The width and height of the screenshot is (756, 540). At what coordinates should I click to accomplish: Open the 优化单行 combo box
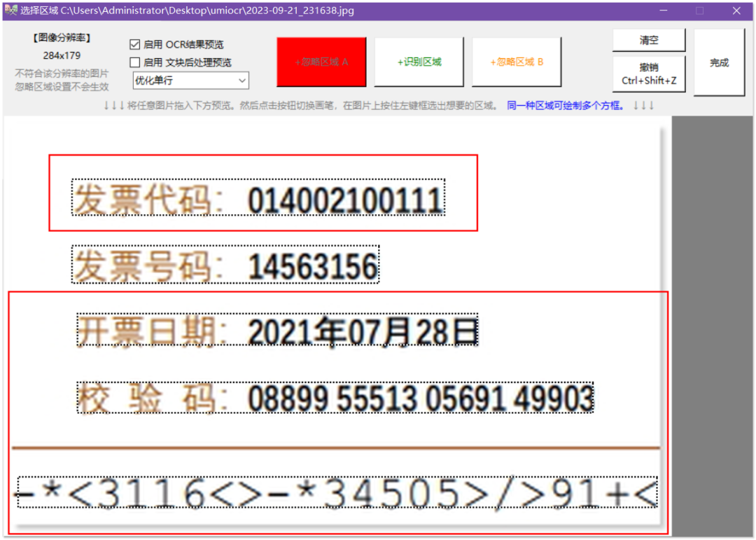click(190, 81)
